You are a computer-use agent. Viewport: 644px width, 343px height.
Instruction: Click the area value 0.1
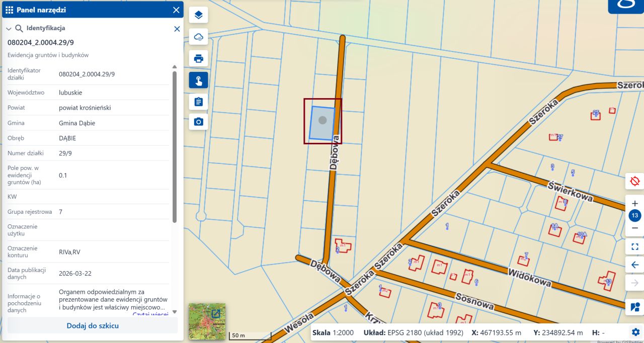[x=63, y=175]
